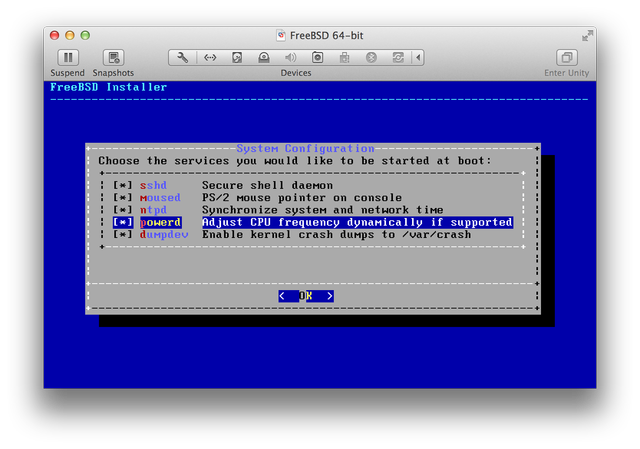Image resolution: width=640 pixels, height=449 pixels.
Task: Toggle the sound speaker device icon
Action: point(290,58)
